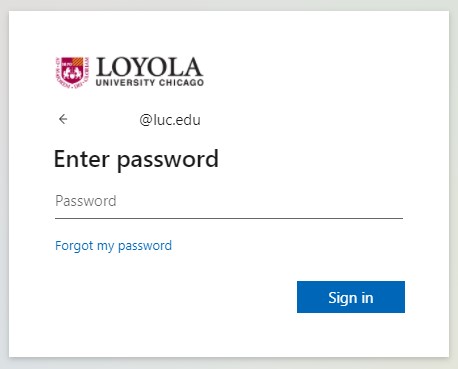Click the Loyola shield crest logo
The image size is (458, 369).
72,73
